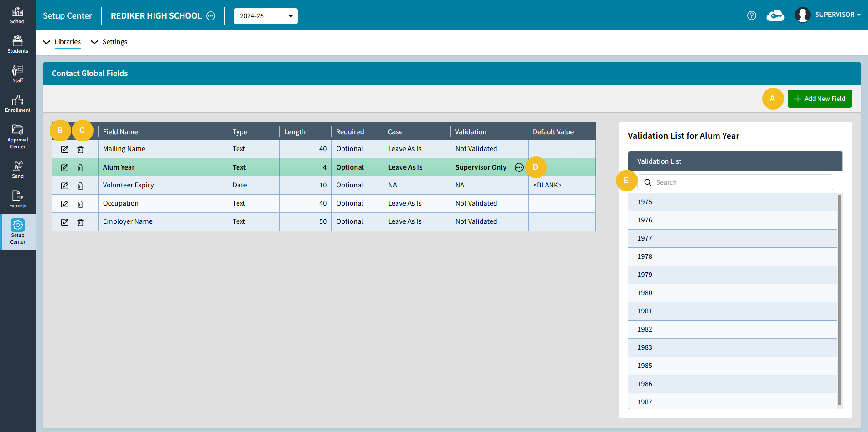Delete the Employer Name field
This screenshot has height=432, width=868.
pos(80,222)
